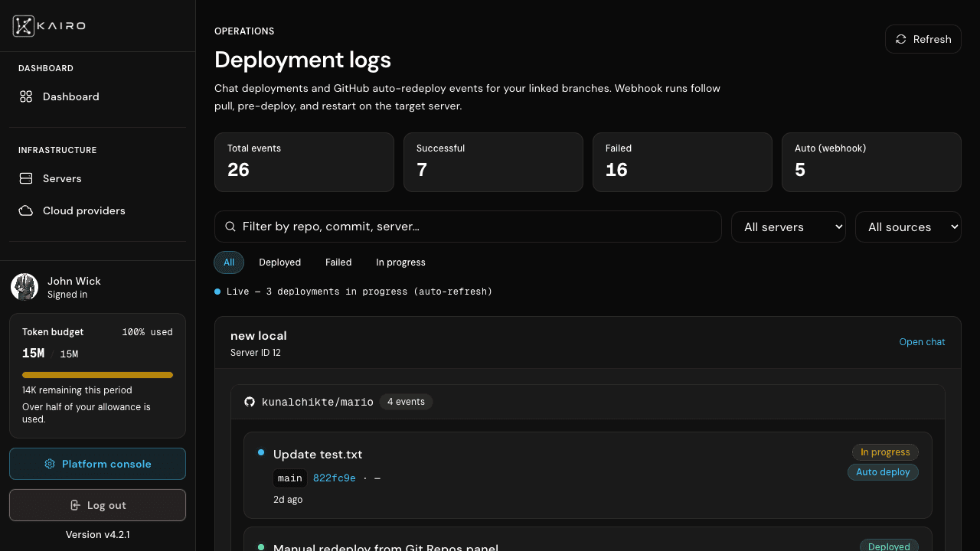This screenshot has width=980, height=551.
Task: Select the Failed filter tab
Action: pos(338,262)
